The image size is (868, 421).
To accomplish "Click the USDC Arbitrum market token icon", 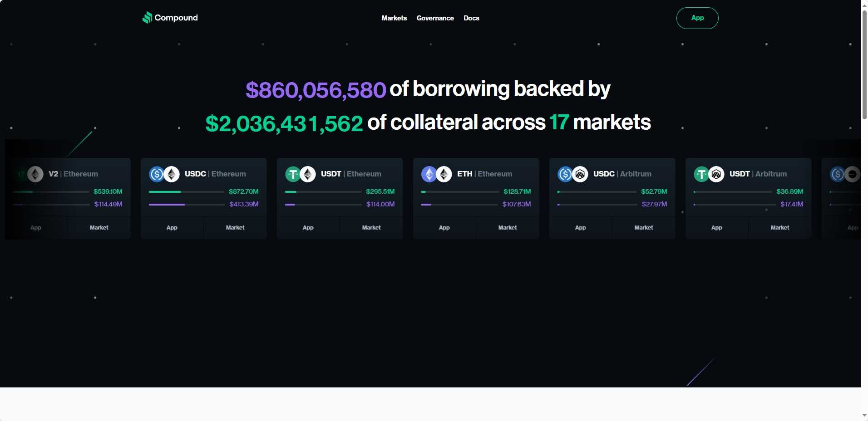I will pos(565,174).
